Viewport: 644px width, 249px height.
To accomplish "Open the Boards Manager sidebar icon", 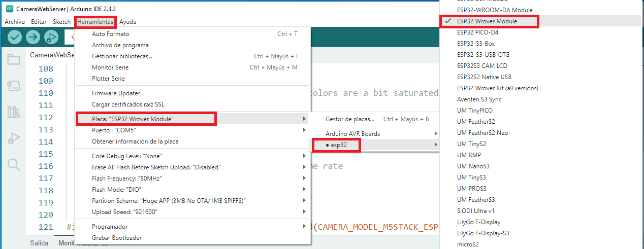I will coord(14,86).
